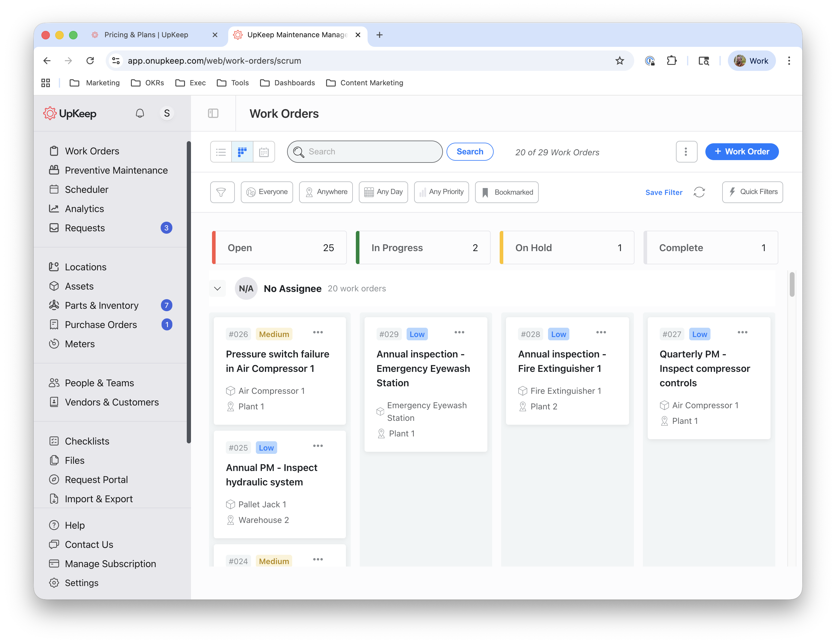This screenshot has height=644, width=836.
Task: Open the Everyone assignee filter dropdown
Action: [x=267, y=192]
